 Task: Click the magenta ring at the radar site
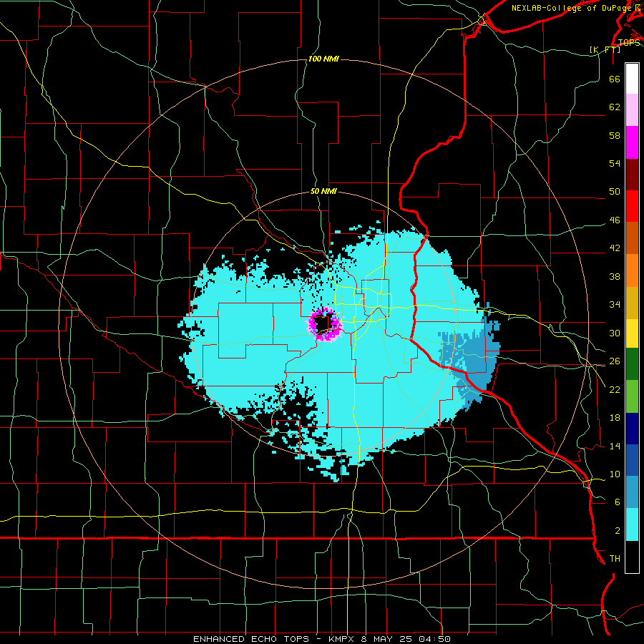tap(325, 324)
